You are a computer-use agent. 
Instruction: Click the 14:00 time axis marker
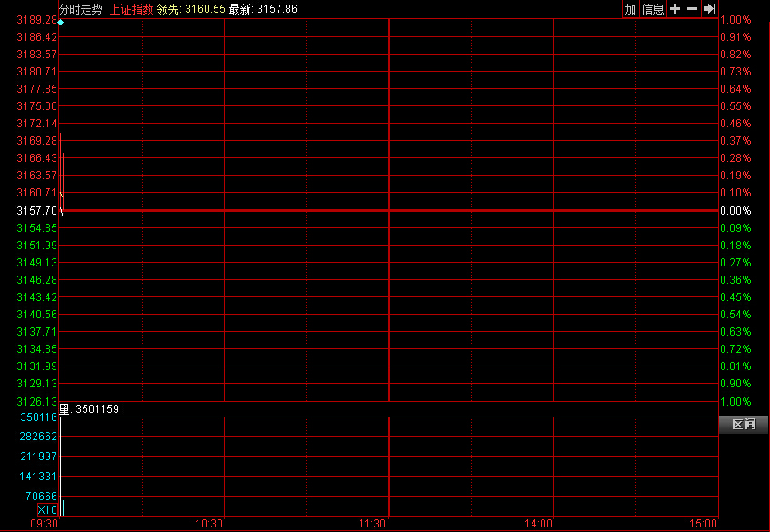point(538,524)
